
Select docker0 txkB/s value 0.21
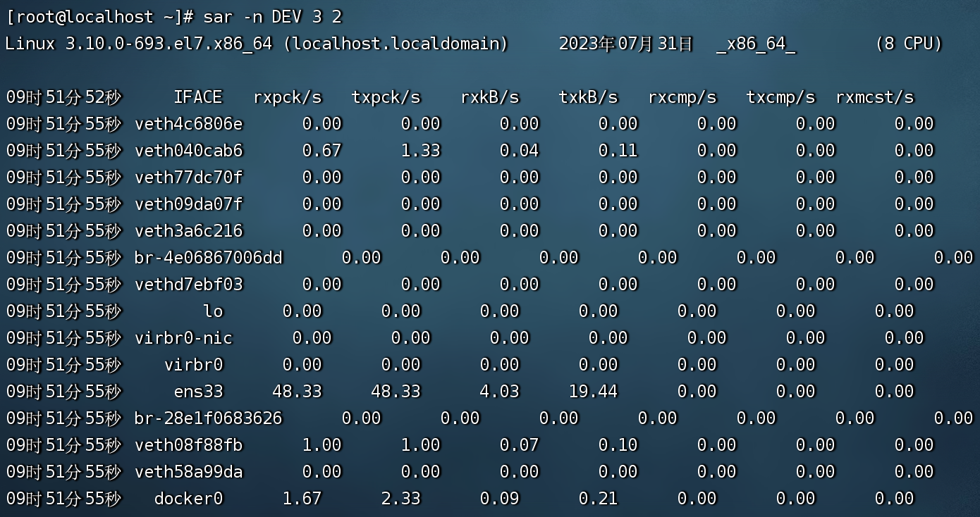point(599,499)
